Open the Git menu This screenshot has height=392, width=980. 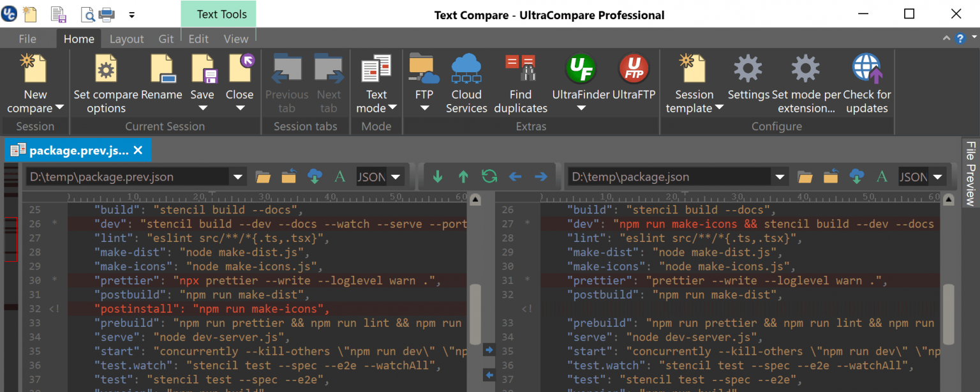coord(165,38)
